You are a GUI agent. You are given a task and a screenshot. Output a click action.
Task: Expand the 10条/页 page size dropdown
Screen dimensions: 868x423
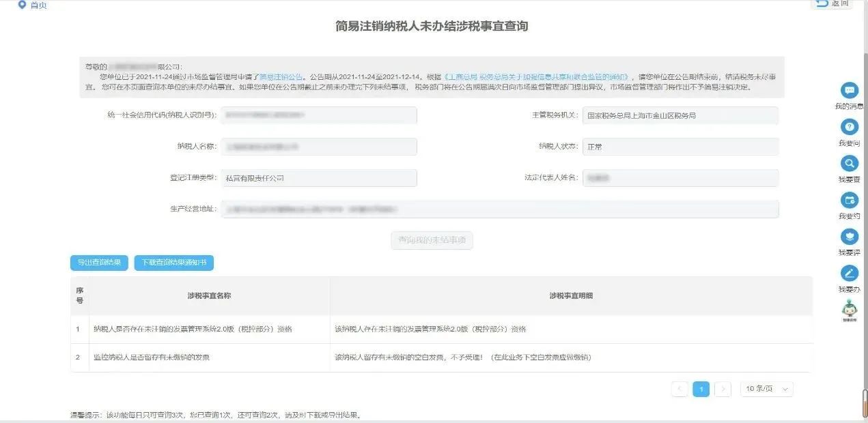pos(766,389)
